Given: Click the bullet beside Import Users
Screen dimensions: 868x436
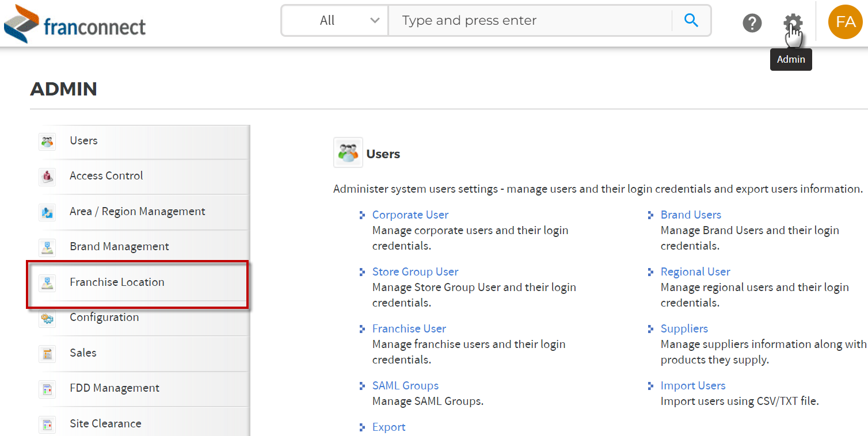Looking at the screenshot, I should coord(650,386).
